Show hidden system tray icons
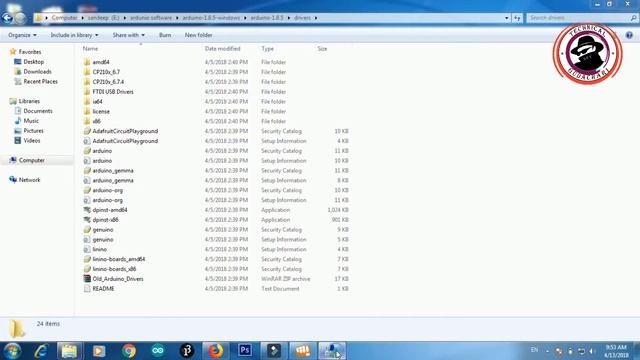 [x=547, y=351]
